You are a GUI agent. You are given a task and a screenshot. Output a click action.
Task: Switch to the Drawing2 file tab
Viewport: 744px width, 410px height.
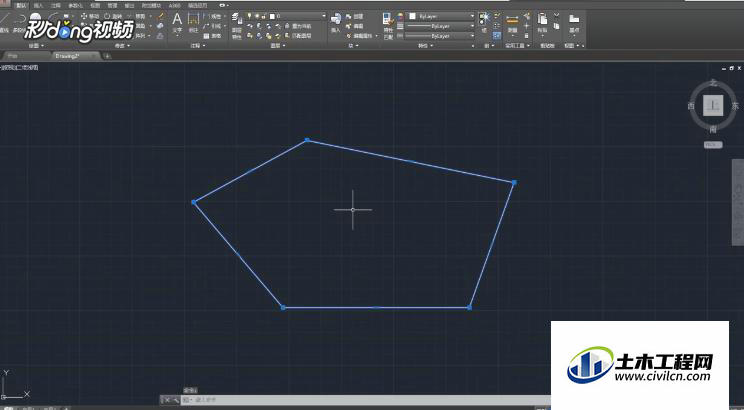coord(74,56)
